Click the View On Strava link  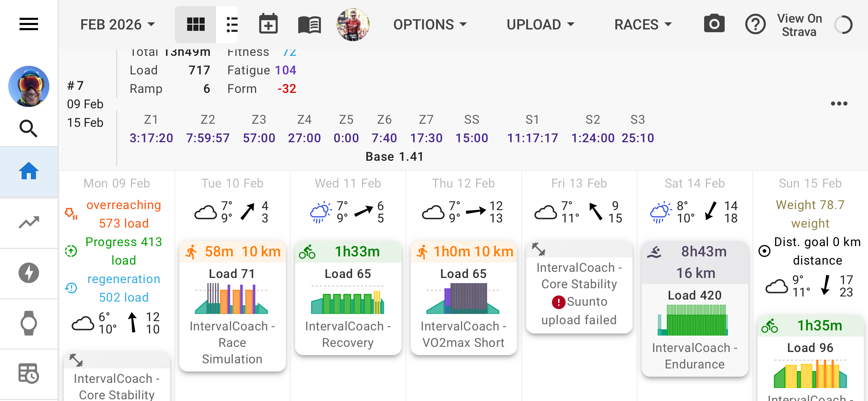coord(799,25)
